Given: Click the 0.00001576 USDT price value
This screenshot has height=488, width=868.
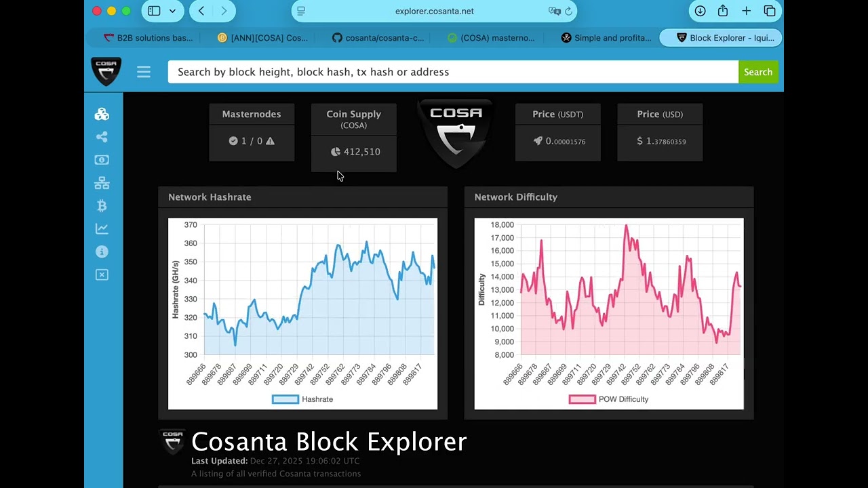Looking at the screenshot, I should click(566, 141).
